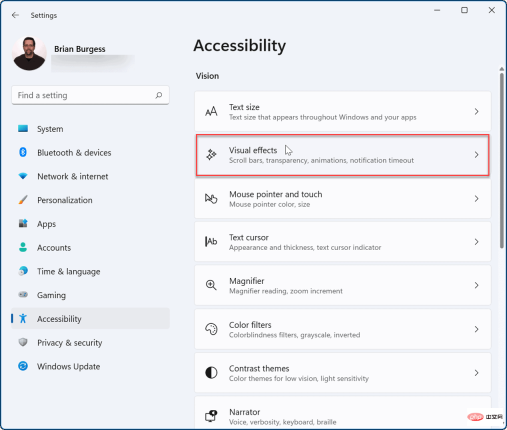Open Visual effects title

click(253, 150)
